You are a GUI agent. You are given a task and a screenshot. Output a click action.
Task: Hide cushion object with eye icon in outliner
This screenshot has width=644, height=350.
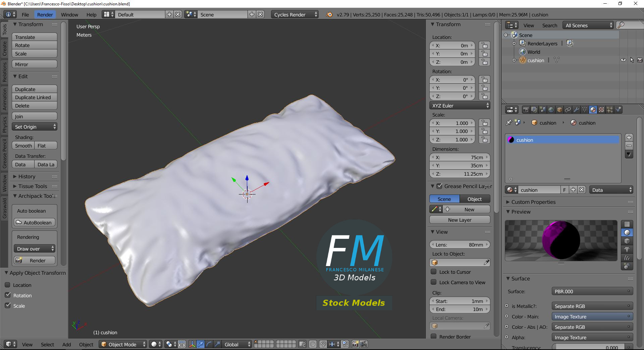coord(623,60)
